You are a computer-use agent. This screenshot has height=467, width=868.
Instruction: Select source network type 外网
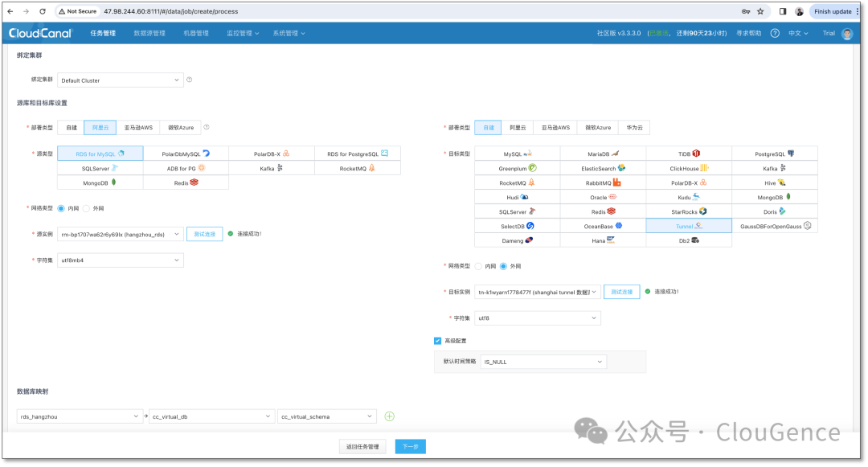[x=86, y=209]
